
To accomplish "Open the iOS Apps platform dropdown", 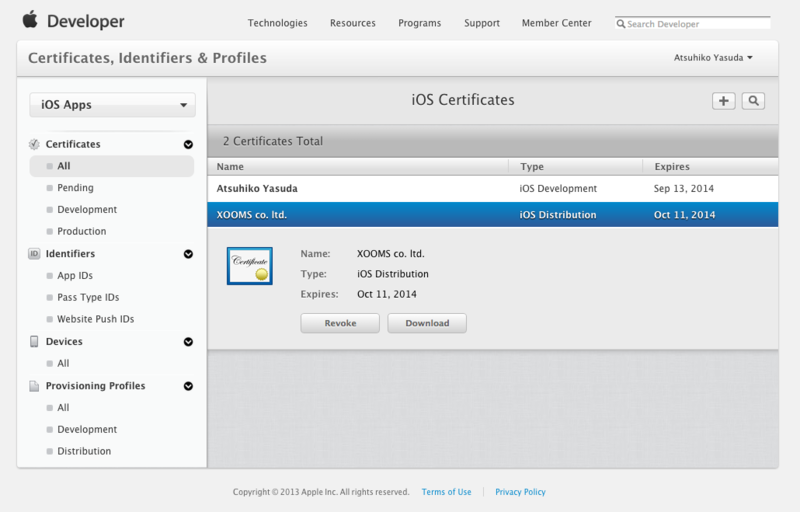I will pos(112,105).
